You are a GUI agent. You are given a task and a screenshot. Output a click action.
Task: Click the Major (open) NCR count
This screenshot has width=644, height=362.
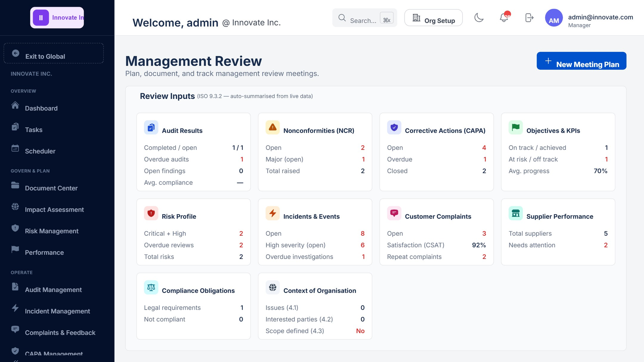pyautogui.click(x=363, y=159)
